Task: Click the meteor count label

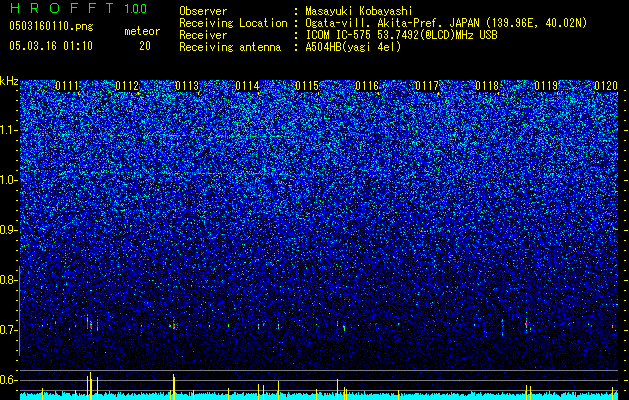Action: click(142, 31)
